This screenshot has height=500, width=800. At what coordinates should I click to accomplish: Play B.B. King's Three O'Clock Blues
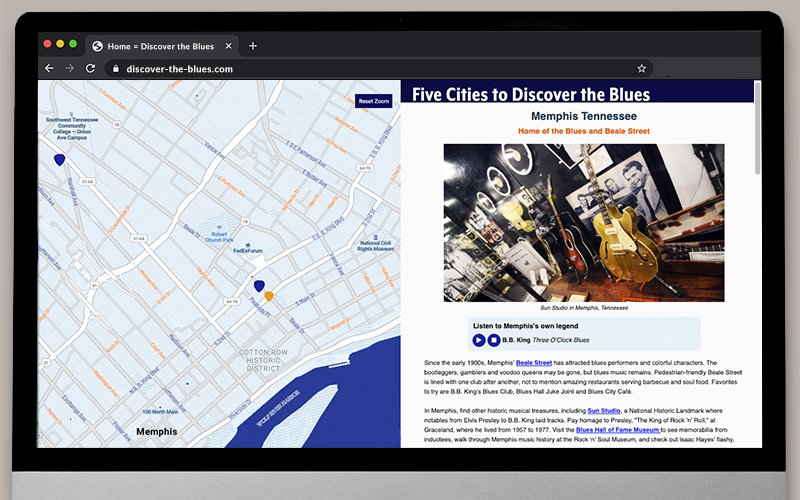pyautogui.click(x=479, y=341)
